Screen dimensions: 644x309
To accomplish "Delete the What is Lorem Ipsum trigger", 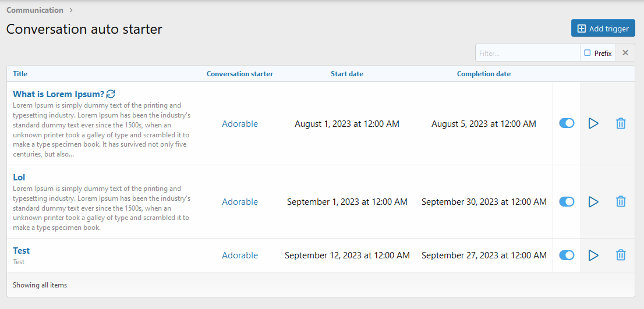I will [621, 123].
